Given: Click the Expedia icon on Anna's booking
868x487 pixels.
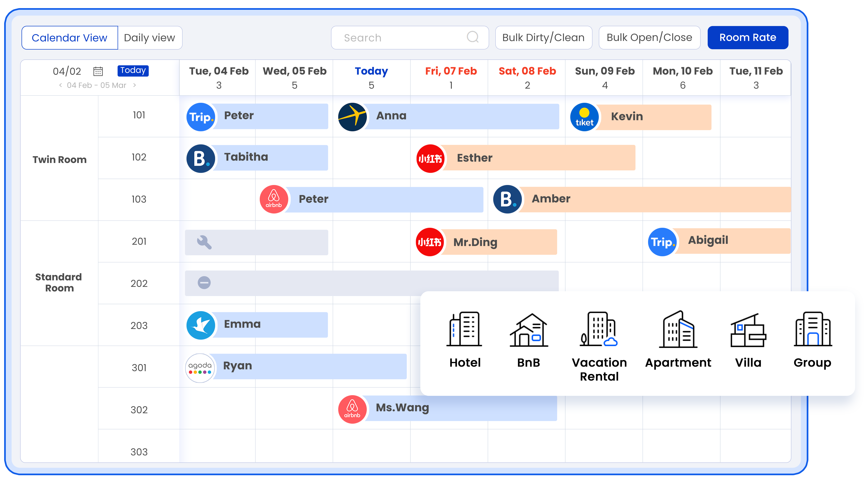Looking at the screenshot, I should [x=352, y=117].
